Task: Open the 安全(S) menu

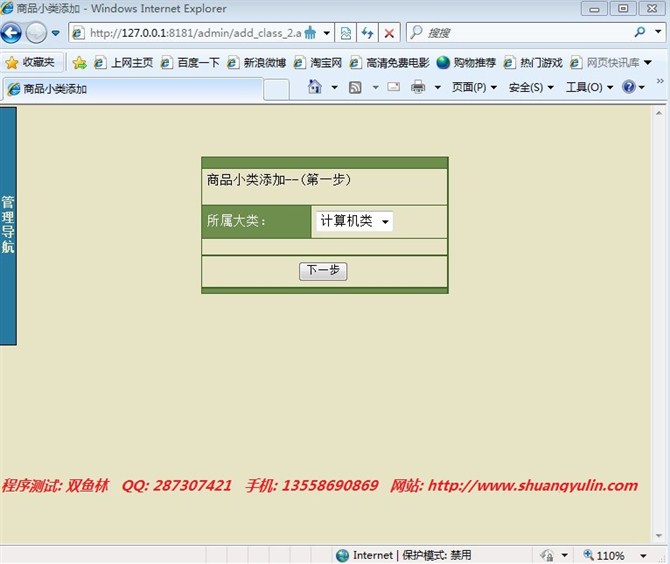Action: coord(531,88)
